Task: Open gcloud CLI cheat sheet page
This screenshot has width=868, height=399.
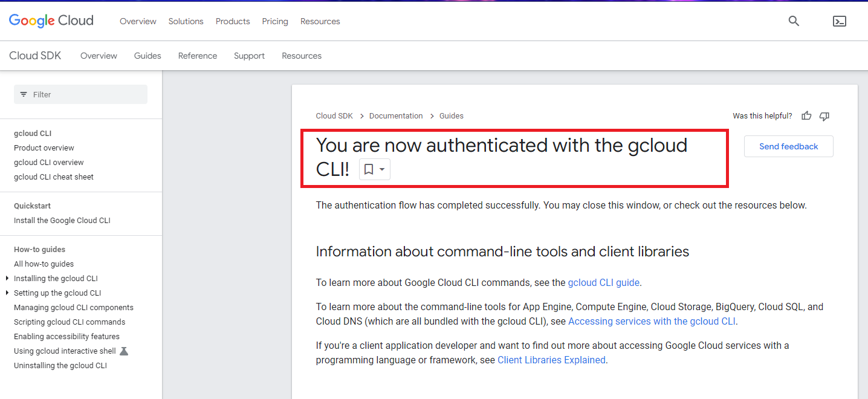Action: 54,177
